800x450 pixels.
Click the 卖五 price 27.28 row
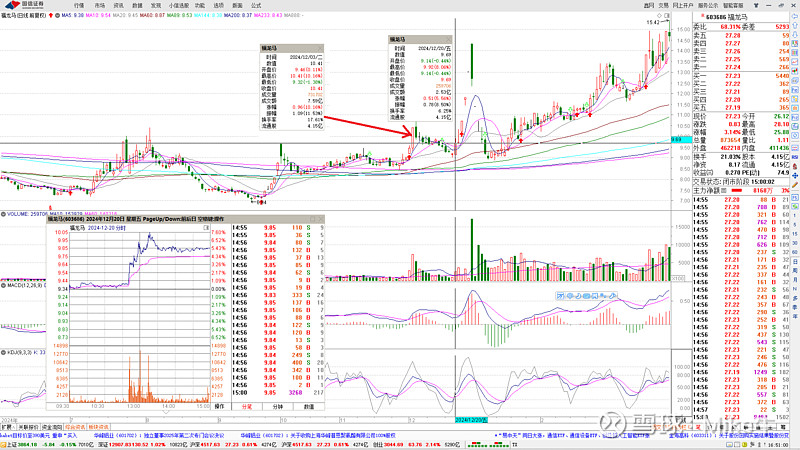740,35
